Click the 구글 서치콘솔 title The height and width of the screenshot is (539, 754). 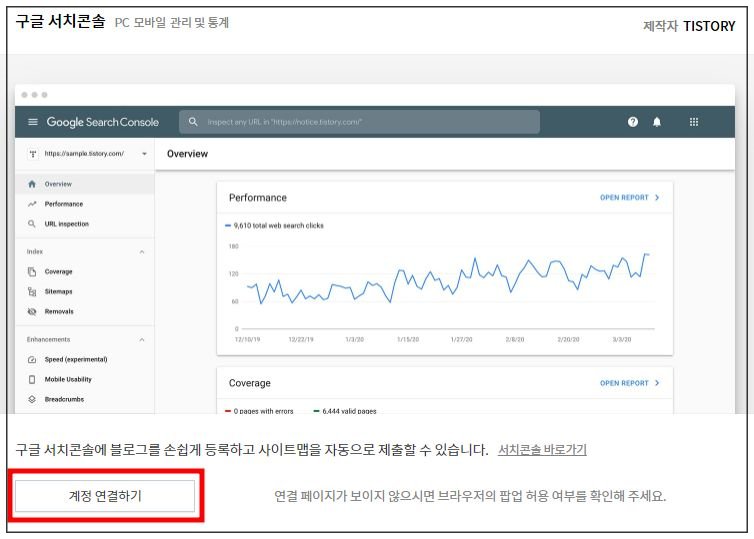(x=60, y=21)
